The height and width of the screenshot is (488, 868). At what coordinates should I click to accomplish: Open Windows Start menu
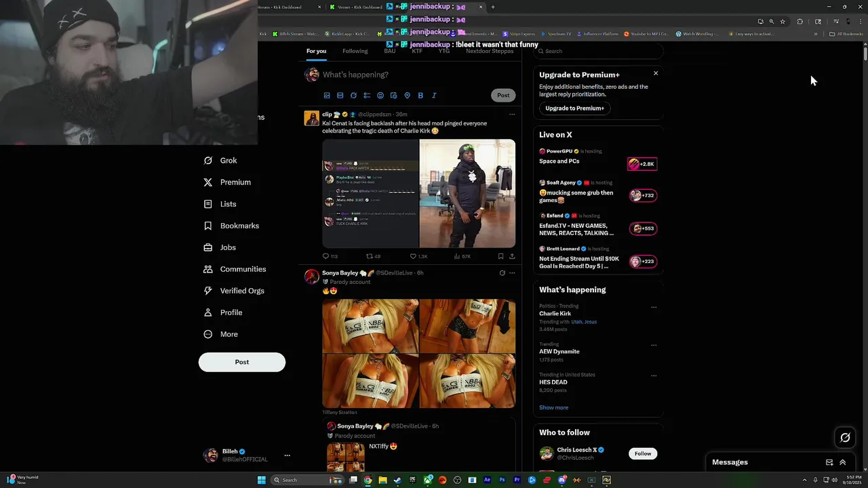coord(262,480)
